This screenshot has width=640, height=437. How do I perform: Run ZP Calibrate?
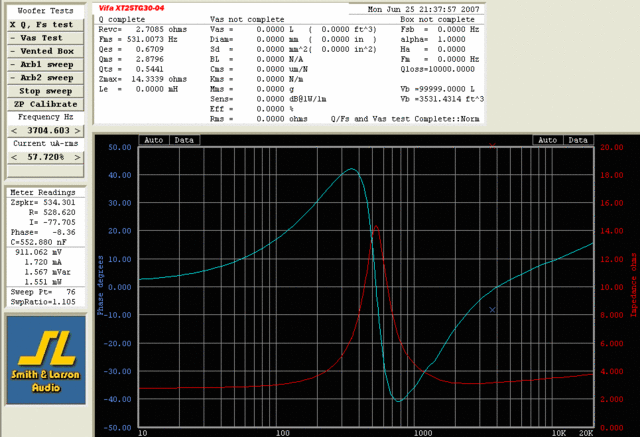tap(45, 104)
